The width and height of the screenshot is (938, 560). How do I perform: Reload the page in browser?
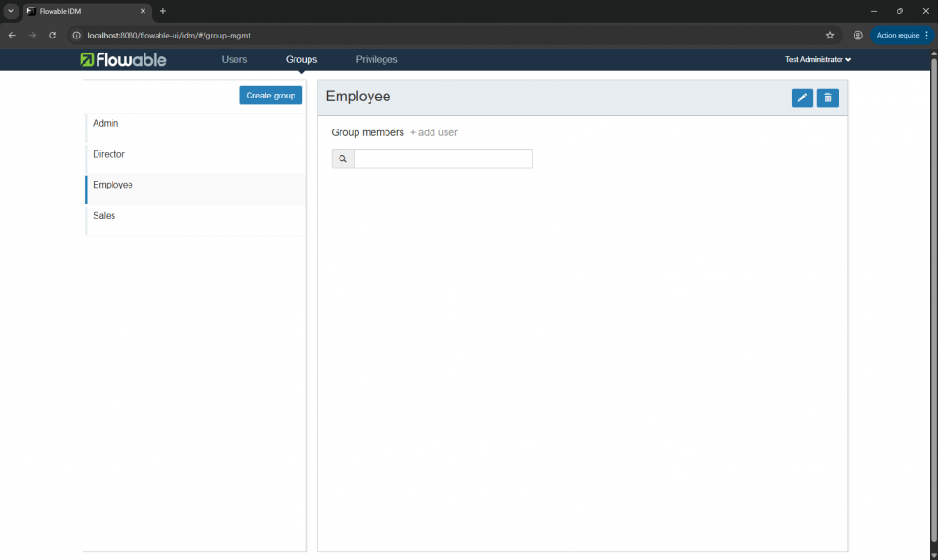[53, 35]
